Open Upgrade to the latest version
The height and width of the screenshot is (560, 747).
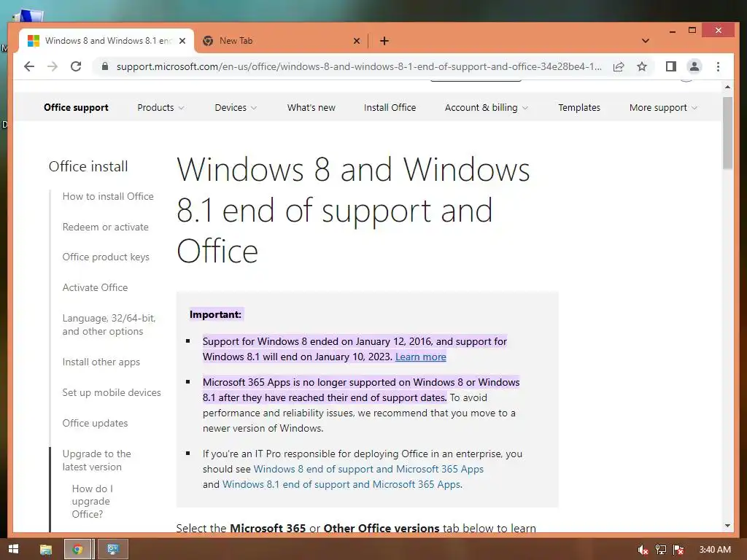coord(97,461)
